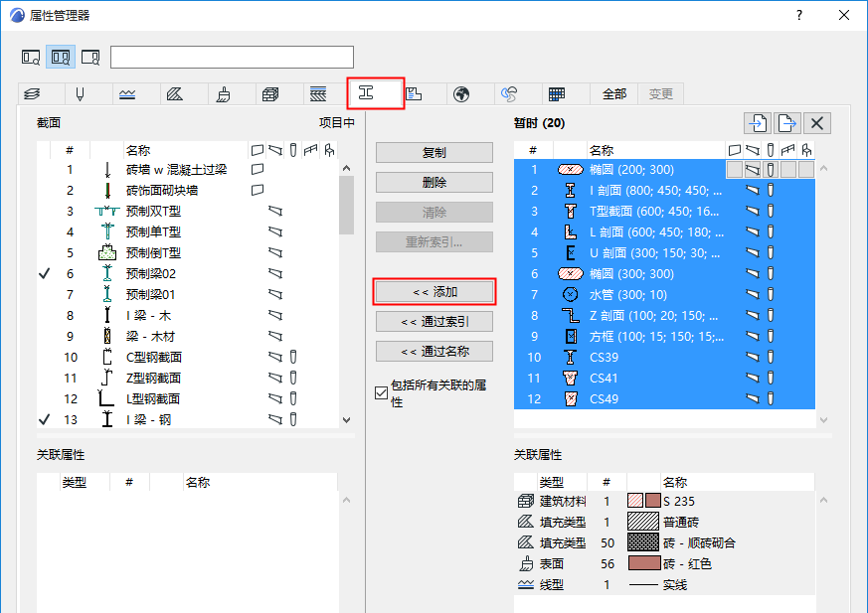Toggle column usage icon for CS49 row
This screenshot has height=613, width=868.
pyautogui.click(x=770, y=398)
